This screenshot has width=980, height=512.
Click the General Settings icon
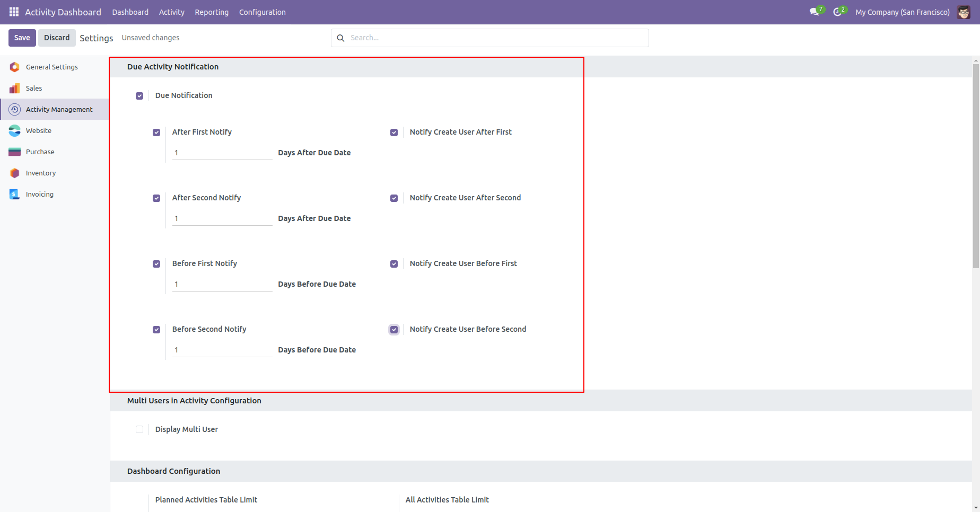pos(15,67)
